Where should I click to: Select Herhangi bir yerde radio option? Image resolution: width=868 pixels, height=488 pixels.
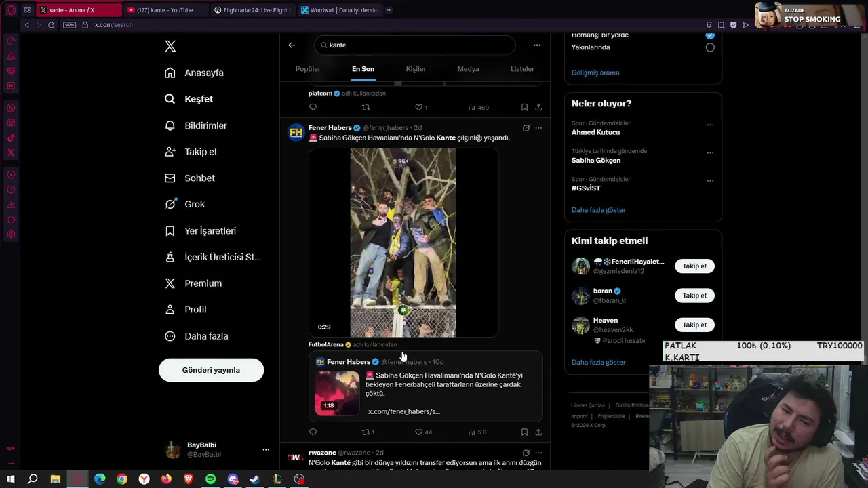(710, 35)
